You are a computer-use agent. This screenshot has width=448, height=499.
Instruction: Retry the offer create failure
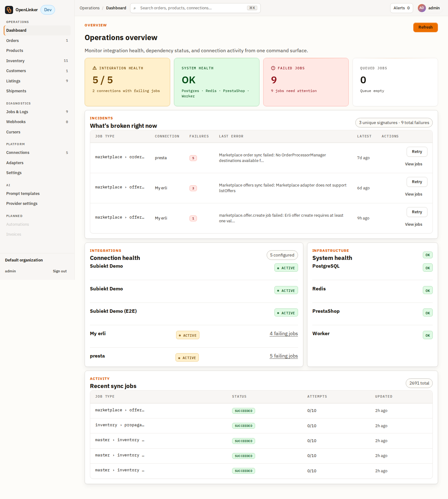click(x=417, y=212)
